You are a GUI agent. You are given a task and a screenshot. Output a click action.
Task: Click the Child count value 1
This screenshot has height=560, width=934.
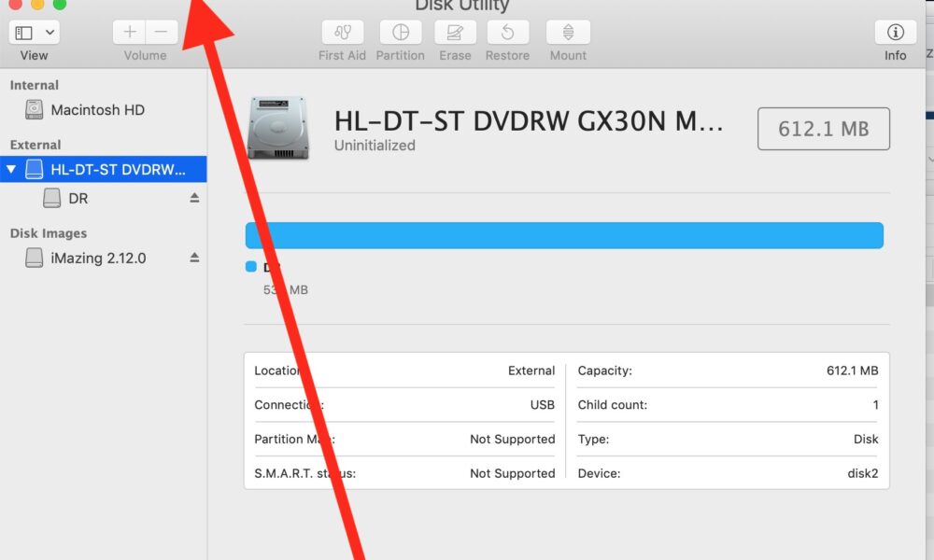876,405
